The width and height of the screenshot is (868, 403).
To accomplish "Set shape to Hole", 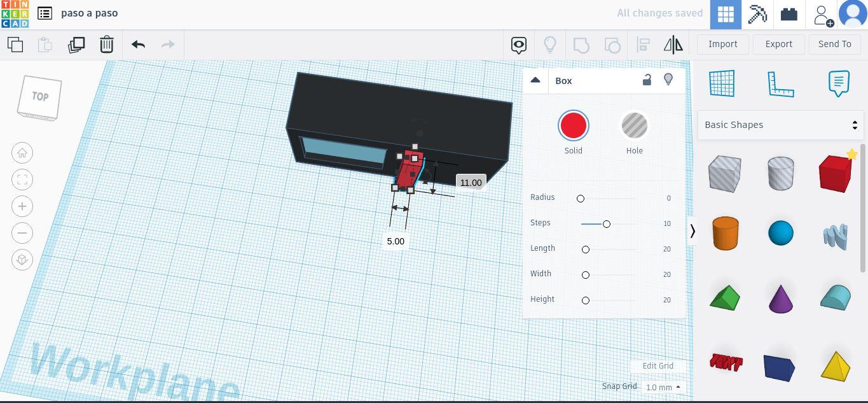I will (x=635, y=125).
